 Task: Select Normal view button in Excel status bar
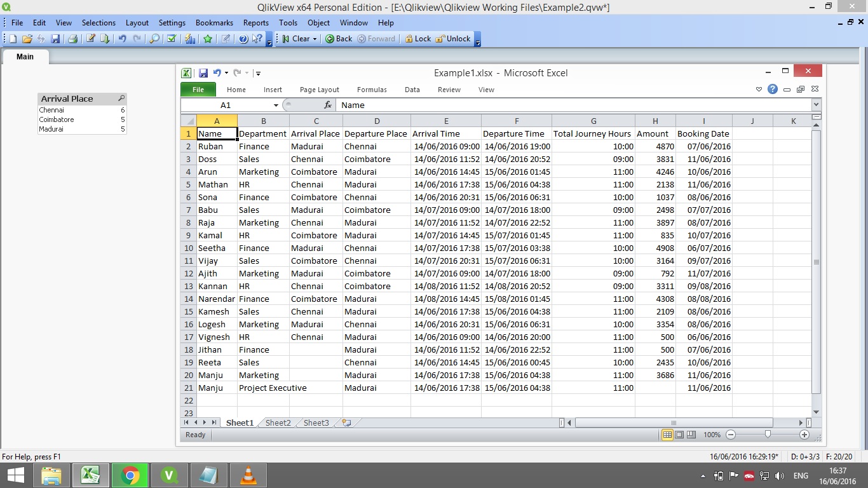pos(667,435)
